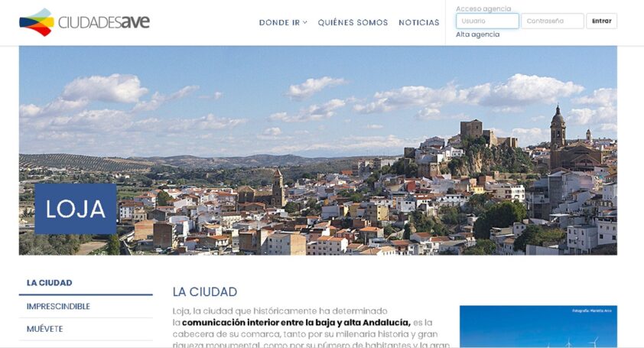Switch to the IMPRESCINDIBLE sidebar section
Screen dimensions: 644x348
point(58,306)
